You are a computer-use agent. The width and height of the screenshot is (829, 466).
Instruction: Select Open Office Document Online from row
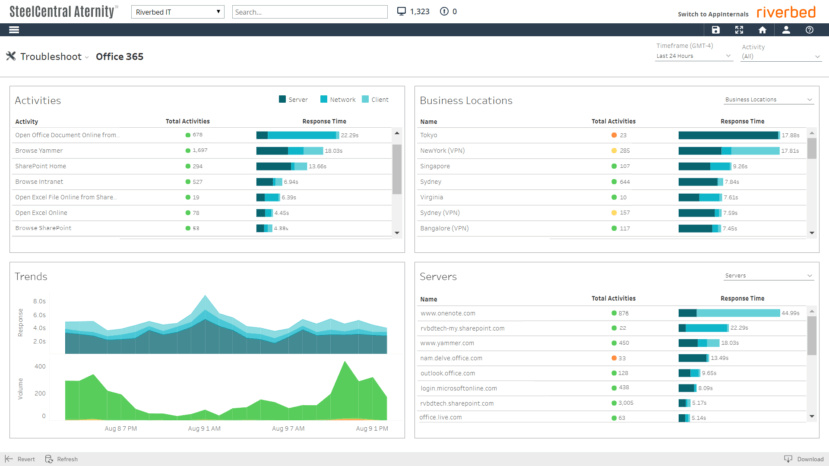tap(202, 135)
